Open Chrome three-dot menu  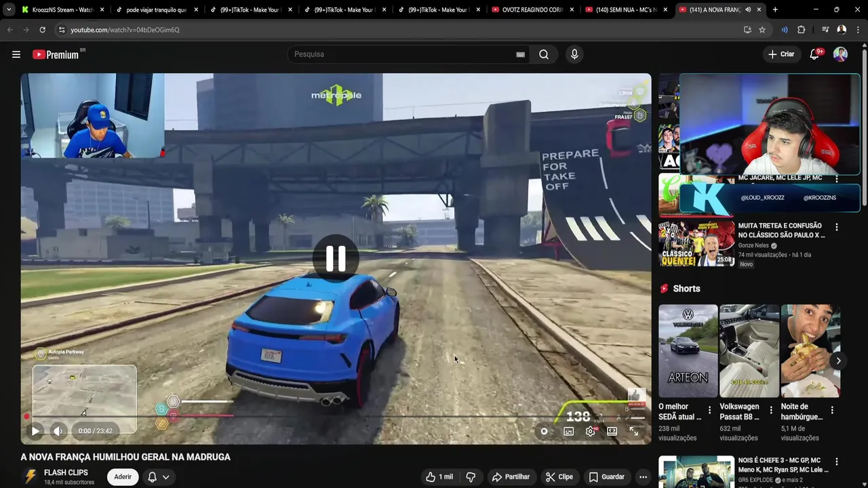(857, 30)
